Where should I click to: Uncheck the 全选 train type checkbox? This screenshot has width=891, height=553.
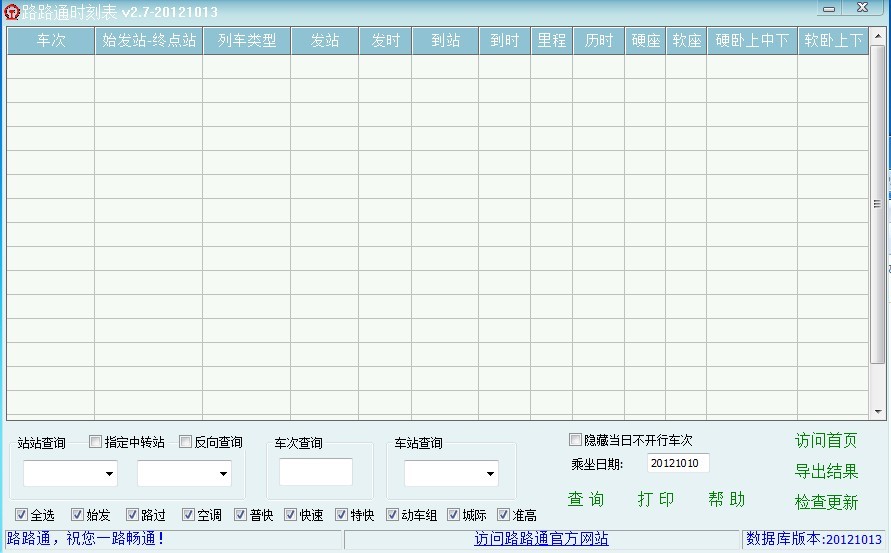(22, 515)
